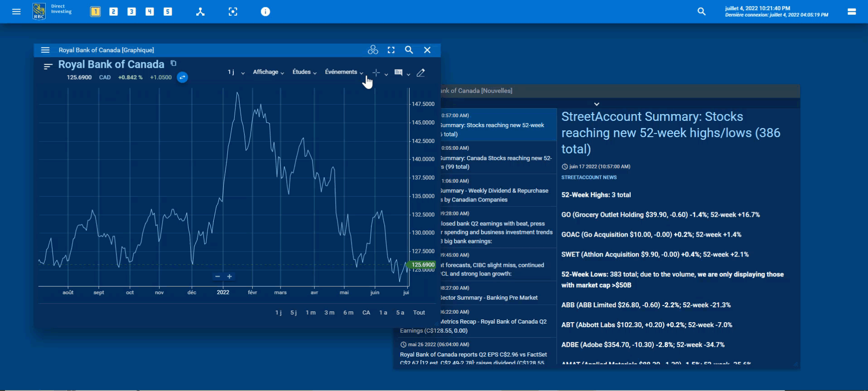Open the Études dropdown
Viewport: 868px width, 391px height.
(x=304, y=72)
